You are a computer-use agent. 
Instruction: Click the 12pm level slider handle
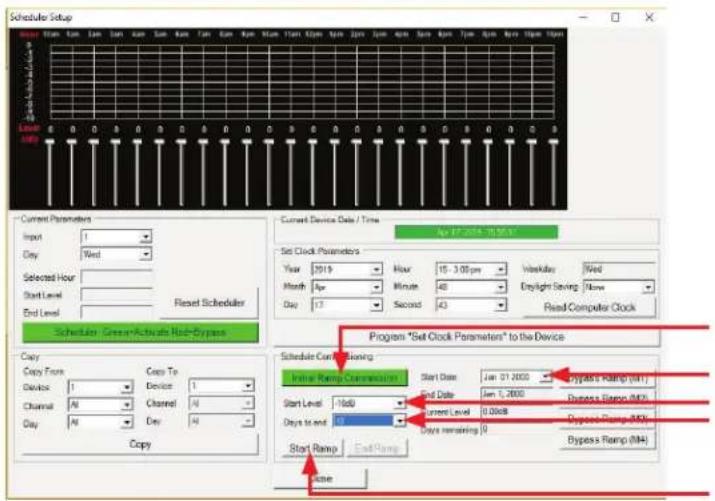point(312,143)
